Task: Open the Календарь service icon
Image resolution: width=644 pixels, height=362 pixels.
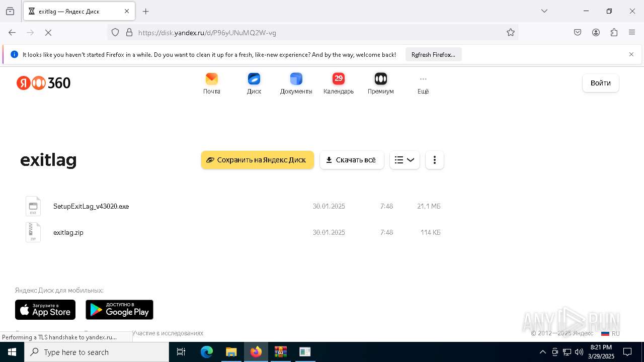Action: pyautogui.click(x=339, y=83)
